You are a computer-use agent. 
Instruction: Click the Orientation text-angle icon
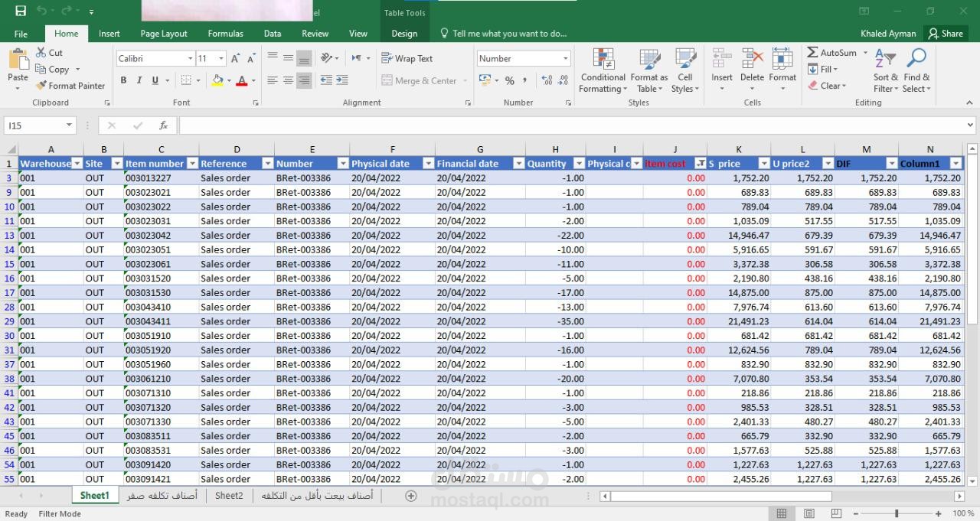tap(327, 58)
